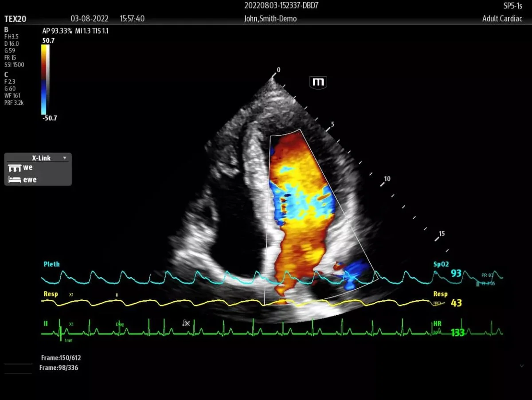Click the 'Adult Cardiac' preset label
Image resolution: width=532 pixels, height=400 pixels.
point(502,19)
